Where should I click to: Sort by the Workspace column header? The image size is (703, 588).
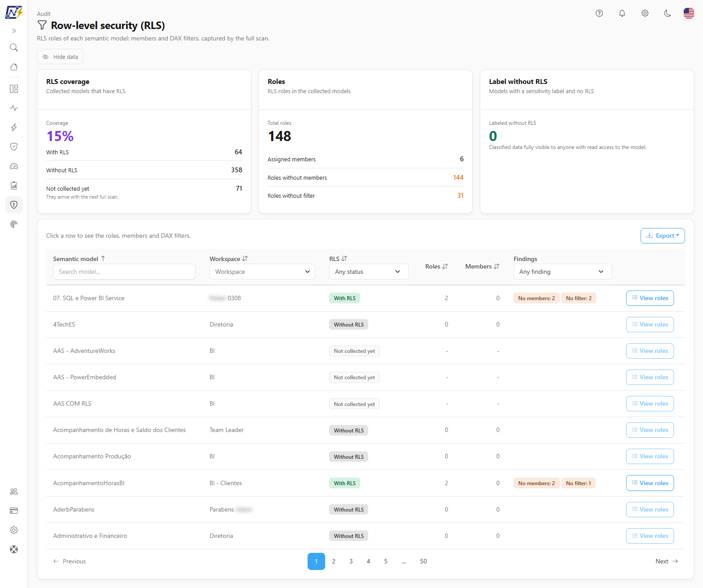pos(229,259)
